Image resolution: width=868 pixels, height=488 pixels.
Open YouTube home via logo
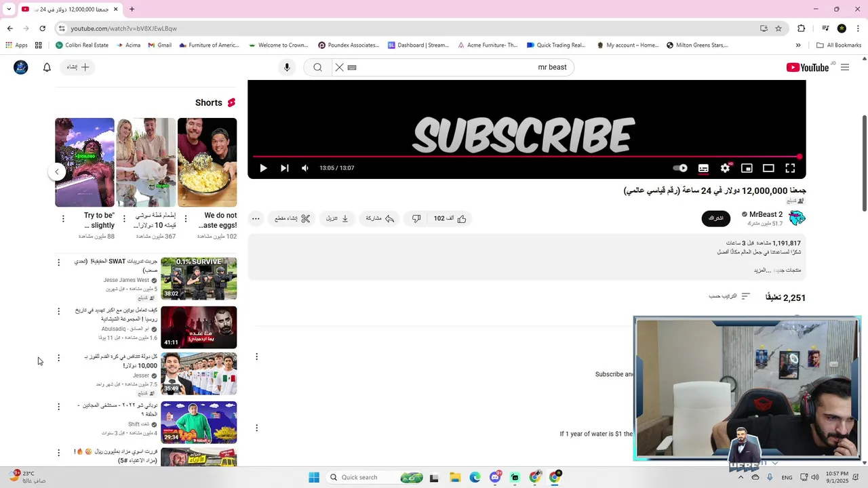(808, 67)
